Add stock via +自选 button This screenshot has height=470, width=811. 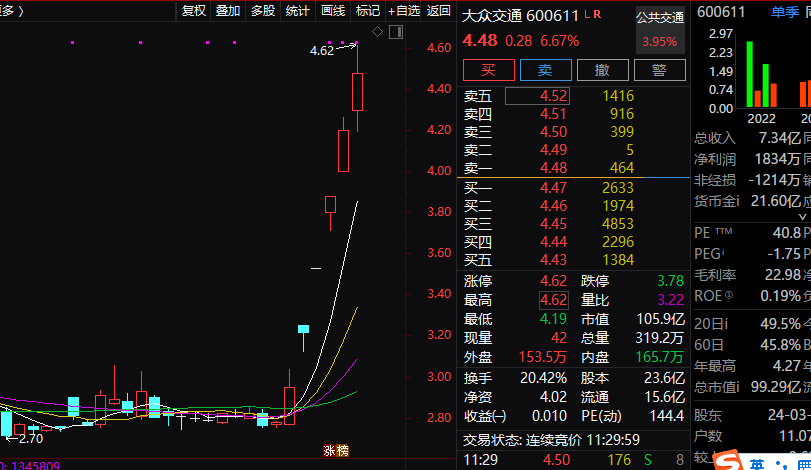pyautogui.click(x=404, y=11)
